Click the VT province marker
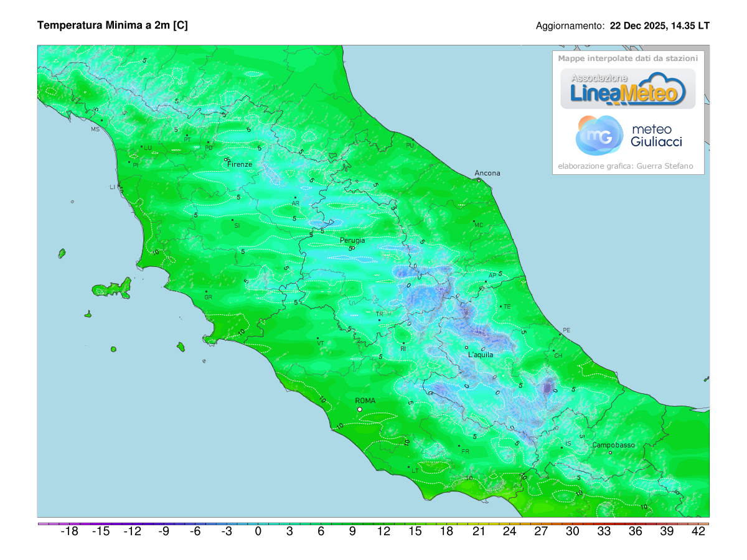The width and height of the screenshot is (747, 560). coord(321,342)
